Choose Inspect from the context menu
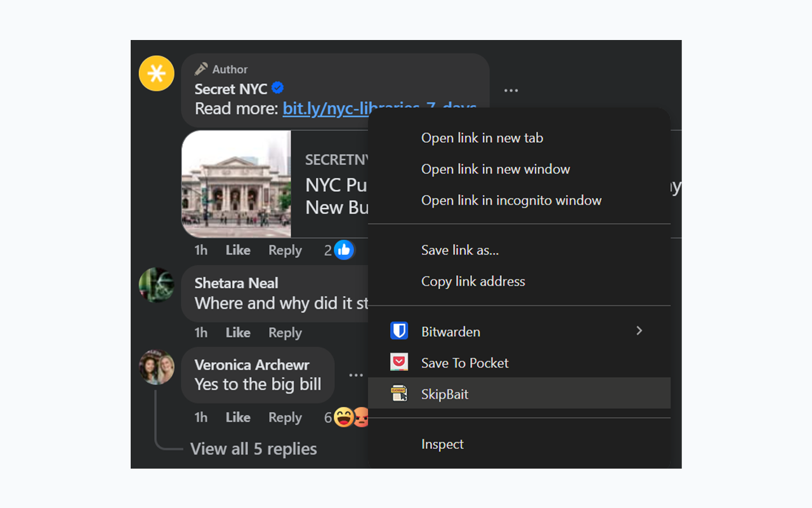The height and width of the screenshot is (508, 812). pos(519,444)
